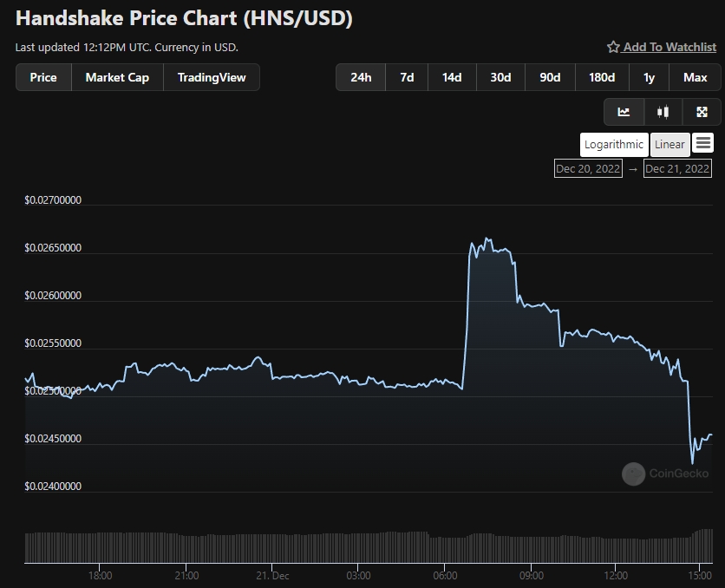Show the 7d time range
Image resolution: width=725 pixels, height=588 pixels.
[407, 77]
